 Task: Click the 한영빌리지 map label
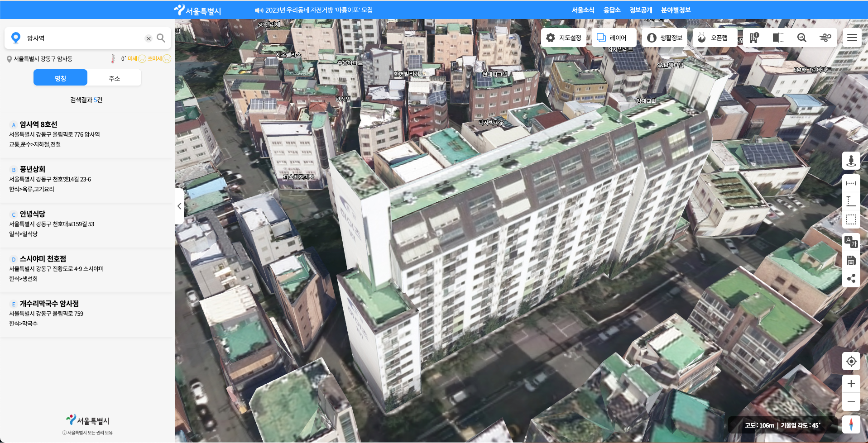(407, 74)
